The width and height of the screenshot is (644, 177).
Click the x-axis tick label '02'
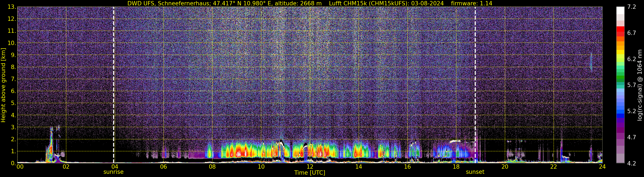[x=66, y=167]
